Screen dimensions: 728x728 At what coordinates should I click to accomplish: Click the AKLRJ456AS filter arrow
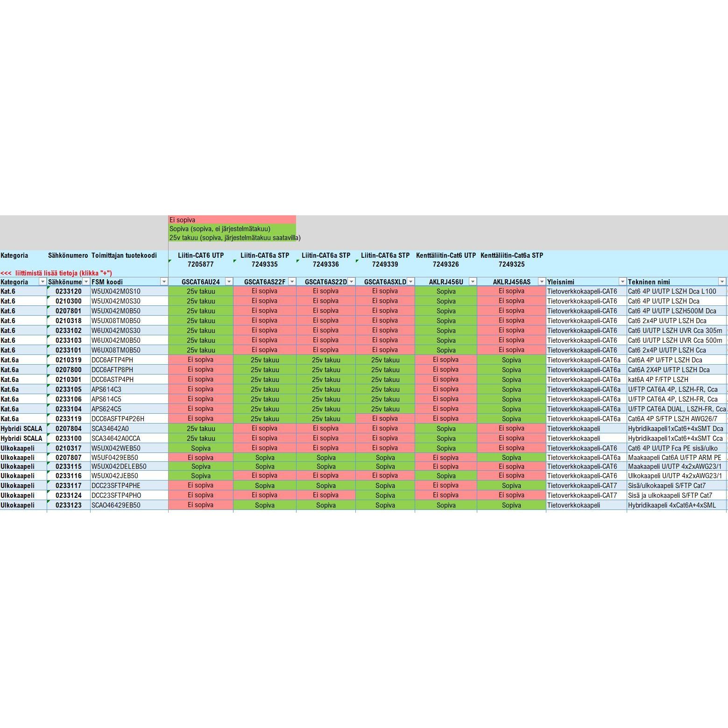pos(542,282)
